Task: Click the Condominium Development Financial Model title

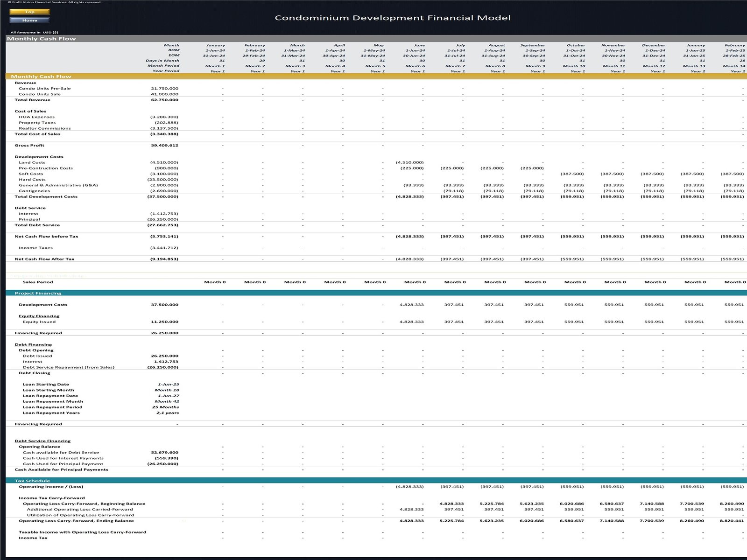Action: [392, 18]
